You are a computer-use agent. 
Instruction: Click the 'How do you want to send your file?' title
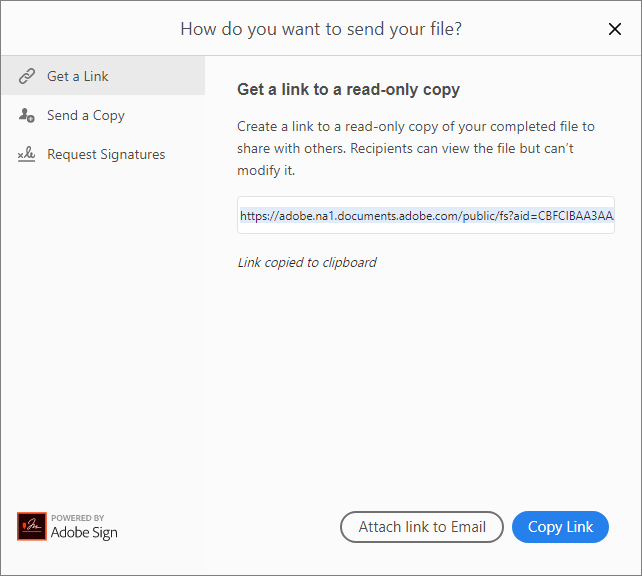click(321, 29)
